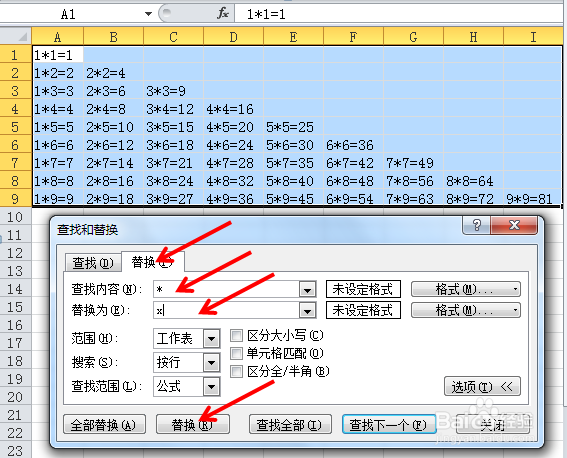This screenshot has height=458, width=567.
Task: Click cell containing 1*9=9
Action: point(58,198)
